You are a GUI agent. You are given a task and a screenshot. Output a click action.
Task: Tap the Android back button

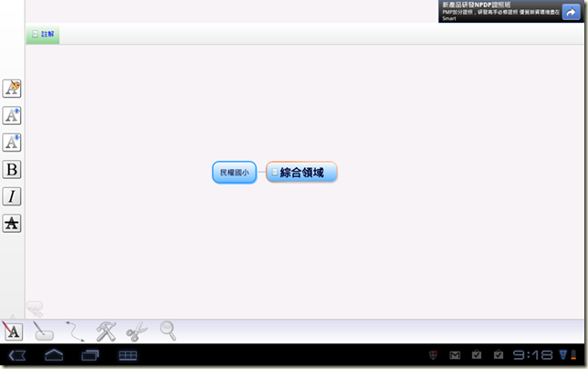(17, 355)
